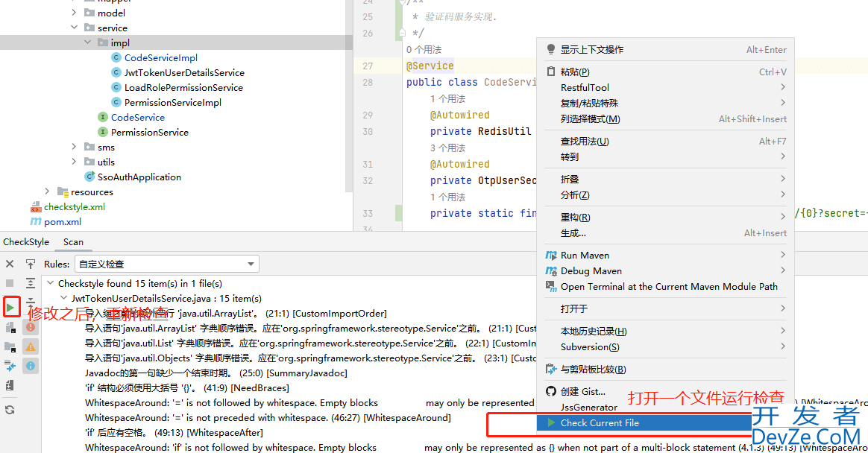868x453 pixels.
Task: Click the Expand All results icon
Action: pyautogui.click(x=31, y=283)
